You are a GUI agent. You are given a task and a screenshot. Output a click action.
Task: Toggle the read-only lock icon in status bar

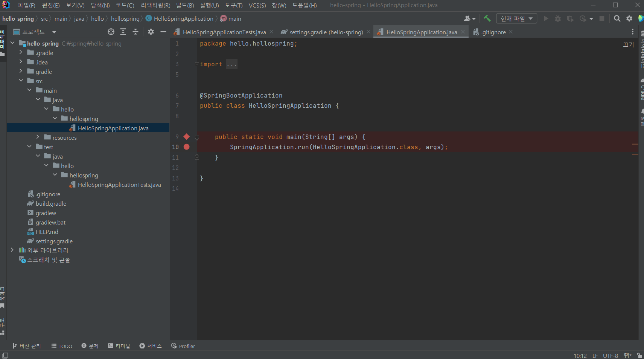click(x=639, y=355)
